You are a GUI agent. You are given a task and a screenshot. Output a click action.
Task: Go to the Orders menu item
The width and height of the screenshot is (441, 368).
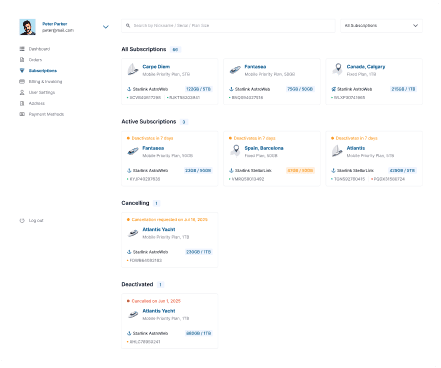coord(35,60)
